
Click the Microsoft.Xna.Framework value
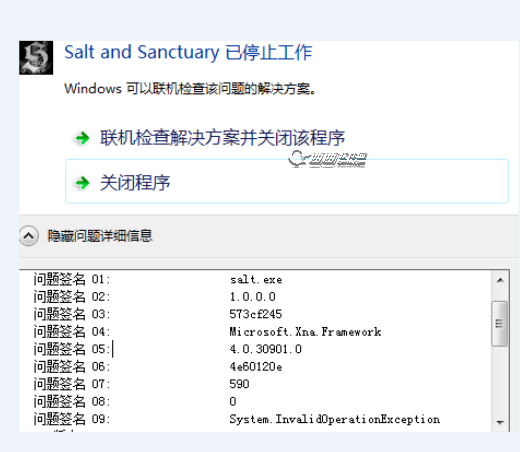pos(305,332)
